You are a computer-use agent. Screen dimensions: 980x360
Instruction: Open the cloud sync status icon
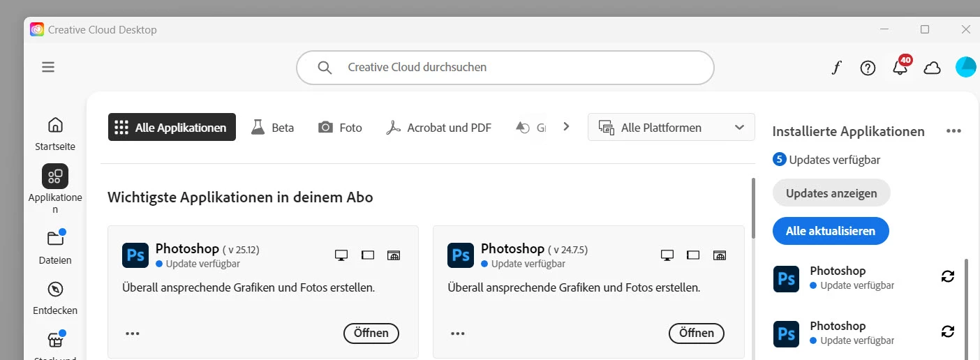932,68
